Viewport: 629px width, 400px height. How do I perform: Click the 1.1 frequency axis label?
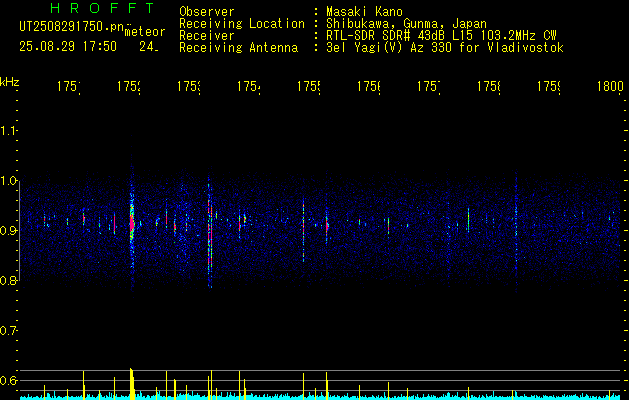coord(8,131)
